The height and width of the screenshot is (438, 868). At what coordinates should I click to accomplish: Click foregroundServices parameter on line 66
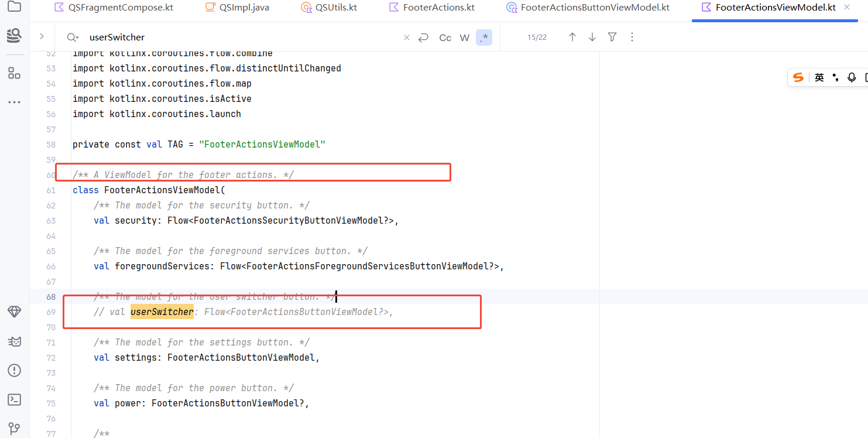tap(162, 266)
